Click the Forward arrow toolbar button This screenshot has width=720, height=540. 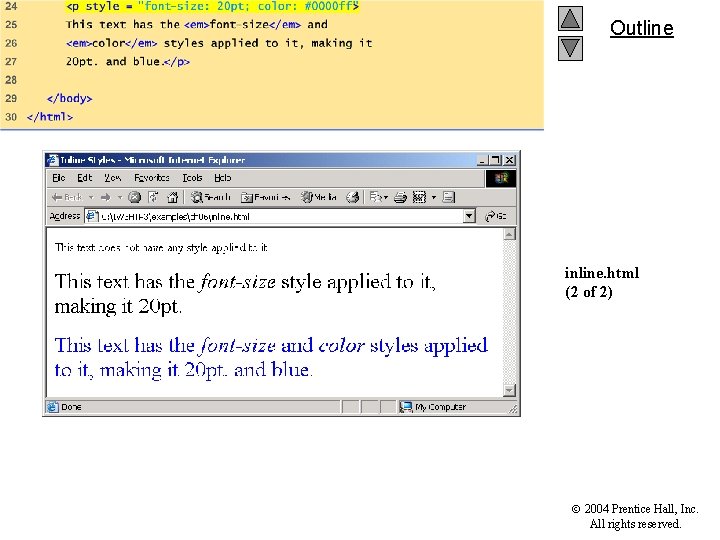tap(106, 197)
